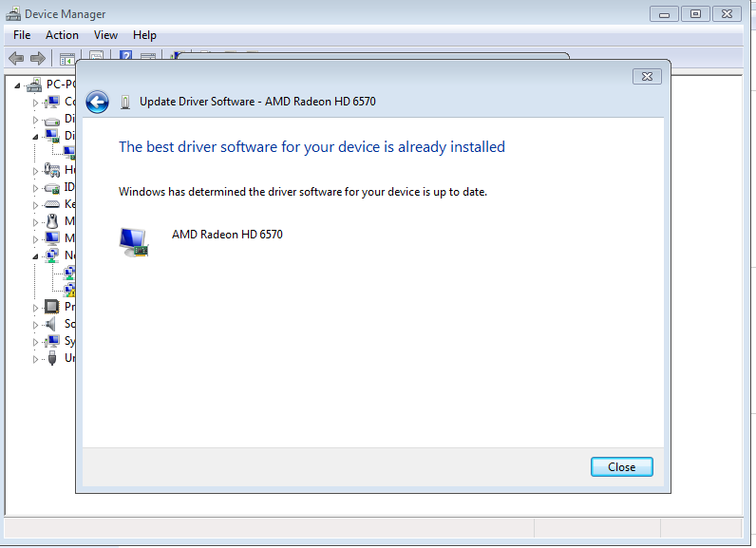Expand the IDE controllers category arrow

click(x=35, y=188)
